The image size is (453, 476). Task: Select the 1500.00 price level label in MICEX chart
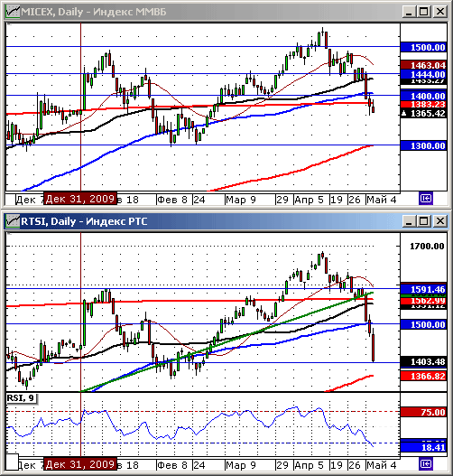pyautogui.click(x=423, y=47)
